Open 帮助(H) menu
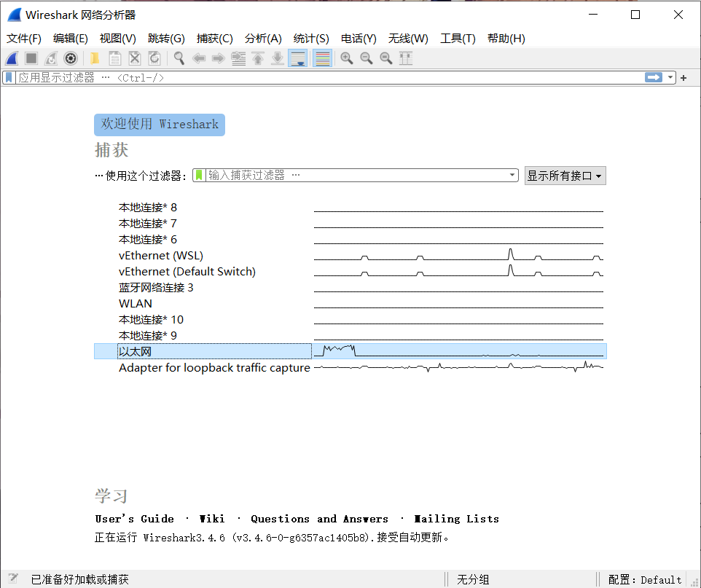Image resolution: width=701 pixels, height=588 pixels. coord(506,39)
